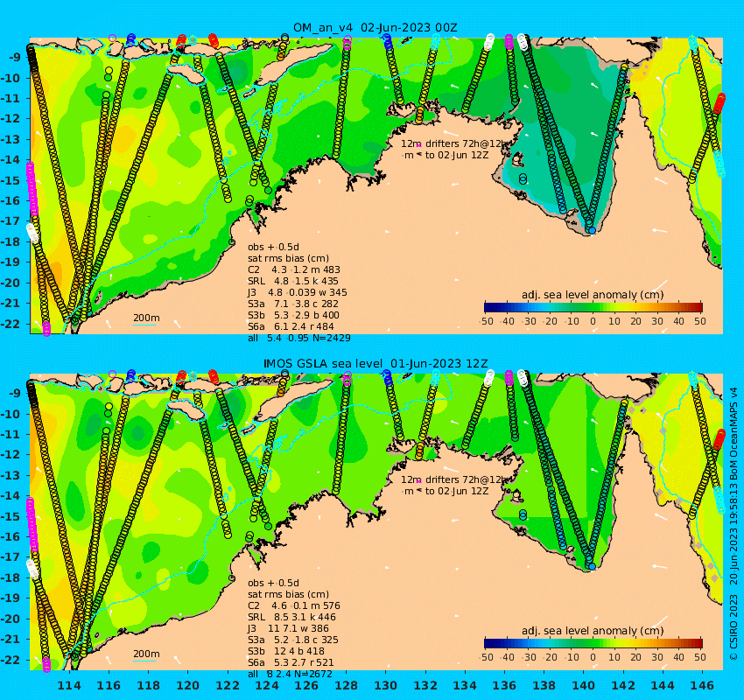
Task: Click "m < to 02 Jun 12Z" label in bottom map
Action: click(x=446, y=491)
